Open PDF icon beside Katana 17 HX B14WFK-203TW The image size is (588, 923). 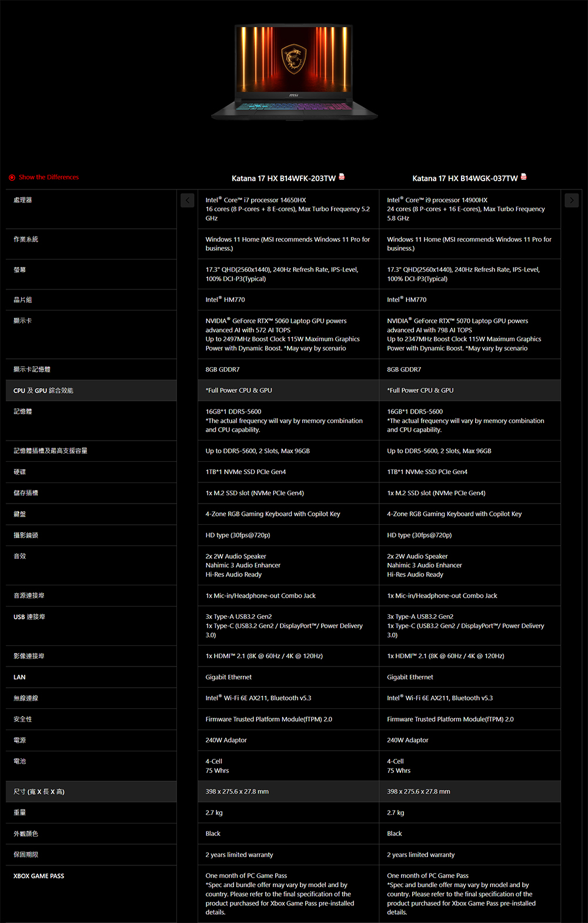(x=342, y=177)
